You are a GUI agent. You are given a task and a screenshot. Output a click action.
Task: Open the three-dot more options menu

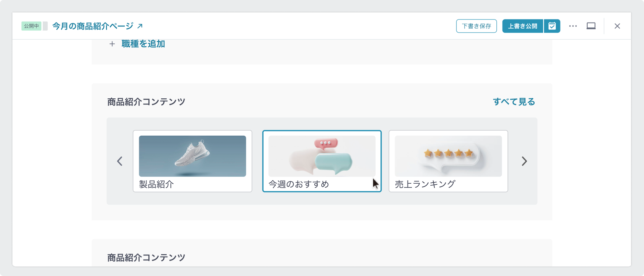[x=573, y=26]
